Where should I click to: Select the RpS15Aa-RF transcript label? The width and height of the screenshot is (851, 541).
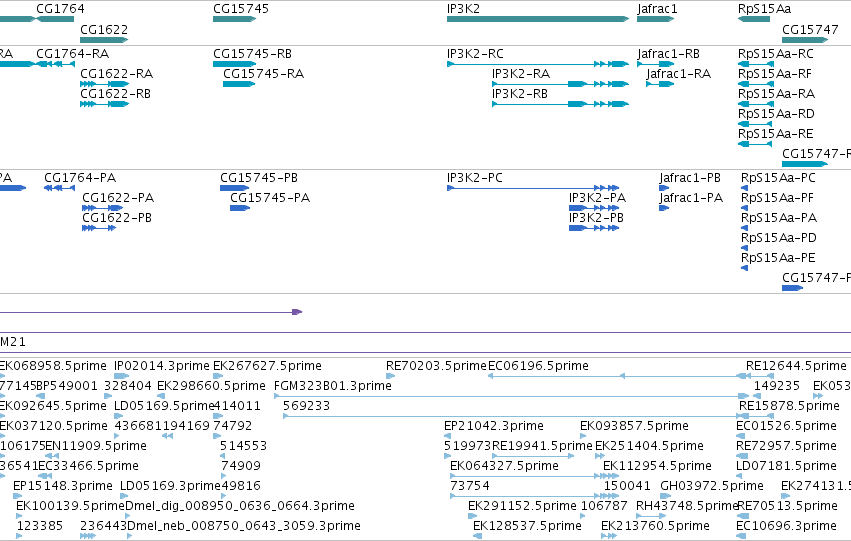click(x=775, y=74)
